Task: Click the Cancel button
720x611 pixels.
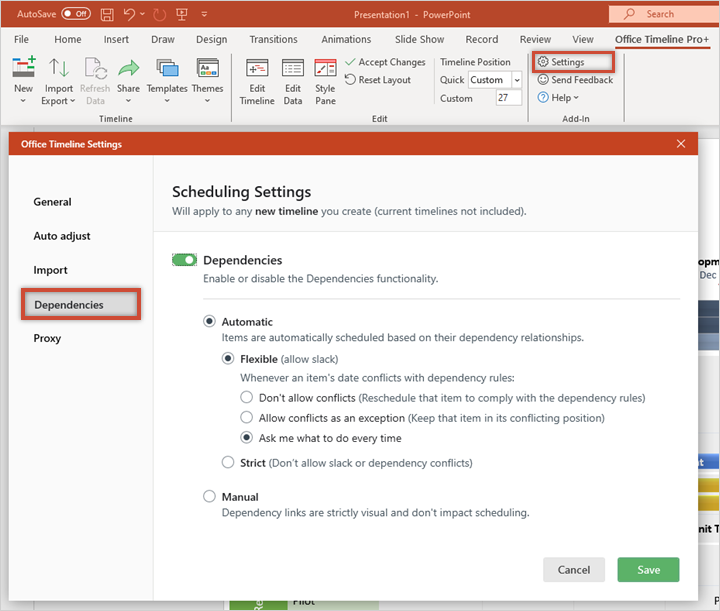Action: pos(574,569)
